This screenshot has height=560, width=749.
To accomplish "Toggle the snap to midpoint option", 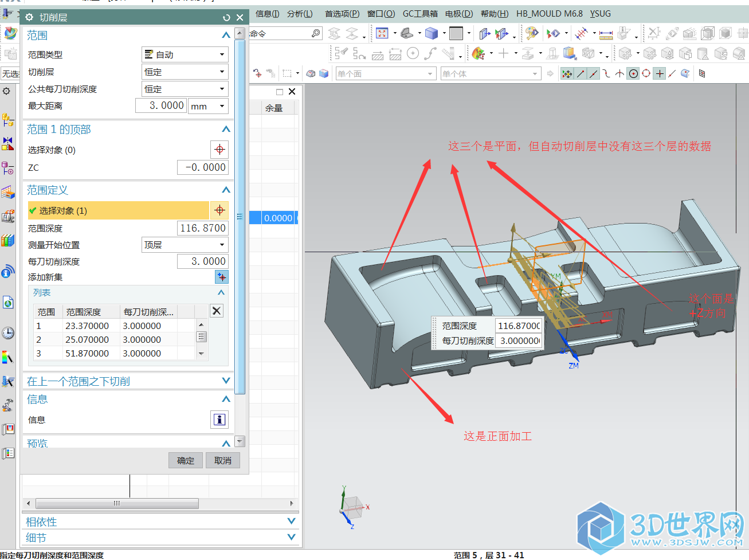I will pyautogui.click(x=593, y=73).
